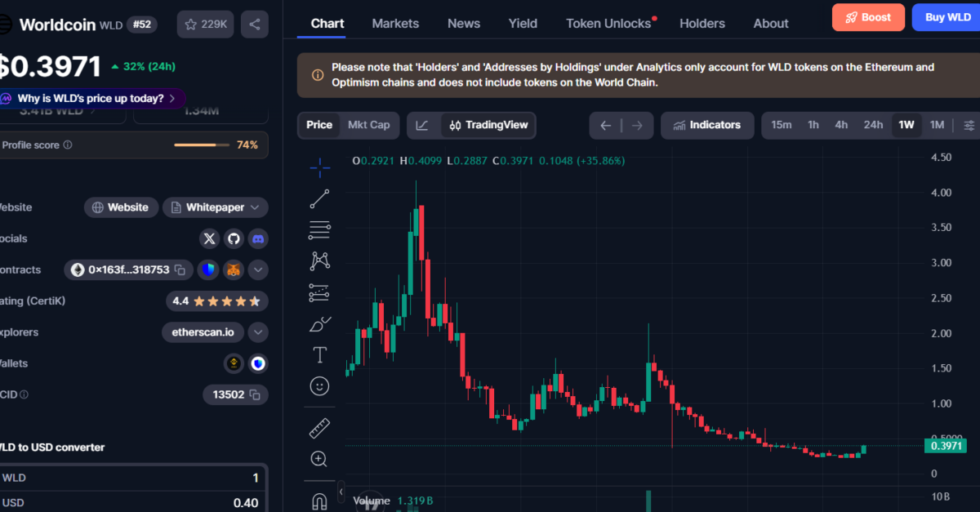Collapse the chart drawing toolbar arrow
This screenshot has width=980, height=512.
click(341, 492)
